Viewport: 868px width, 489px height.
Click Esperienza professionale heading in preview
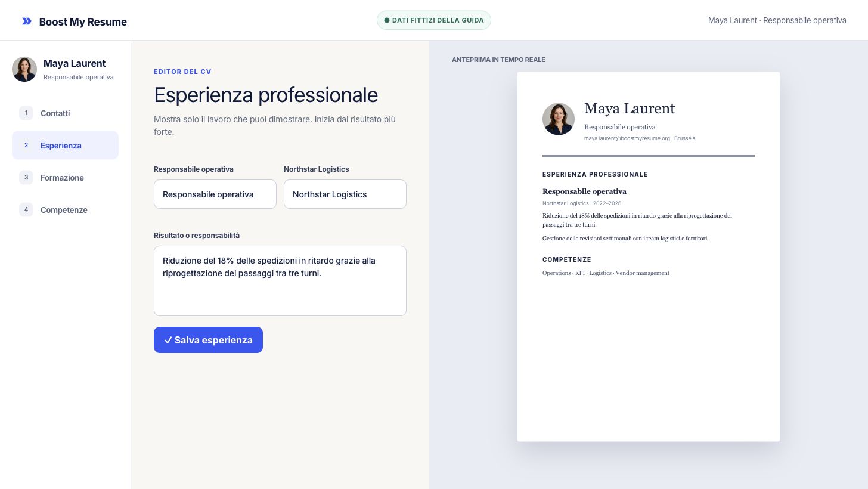point(595,175)
